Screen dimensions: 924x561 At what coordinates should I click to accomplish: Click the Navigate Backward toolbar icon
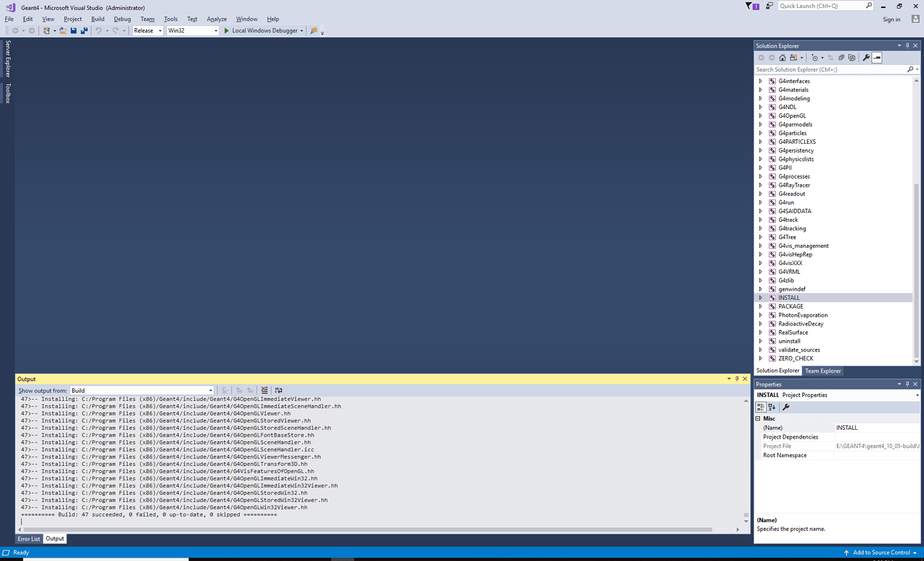(x=15, y=31)
